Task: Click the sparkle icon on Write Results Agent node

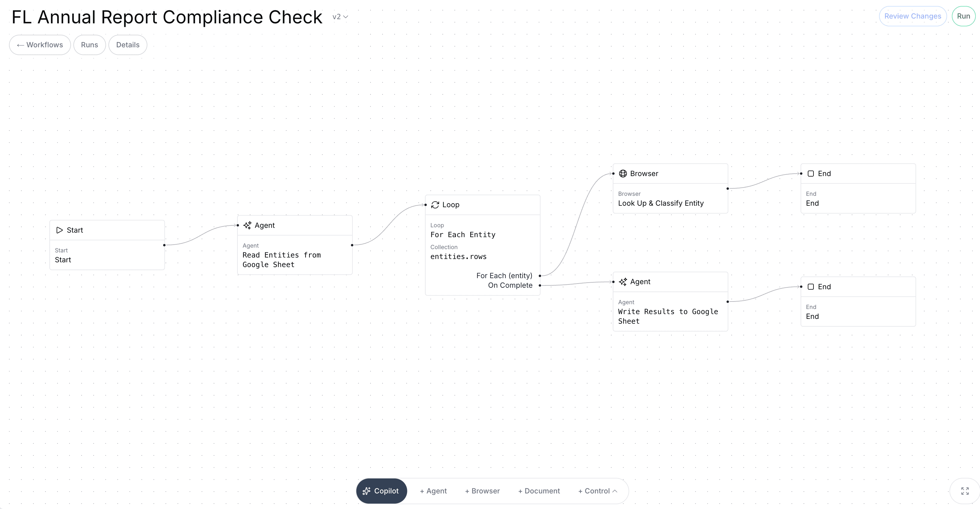Action: (623, 281)
